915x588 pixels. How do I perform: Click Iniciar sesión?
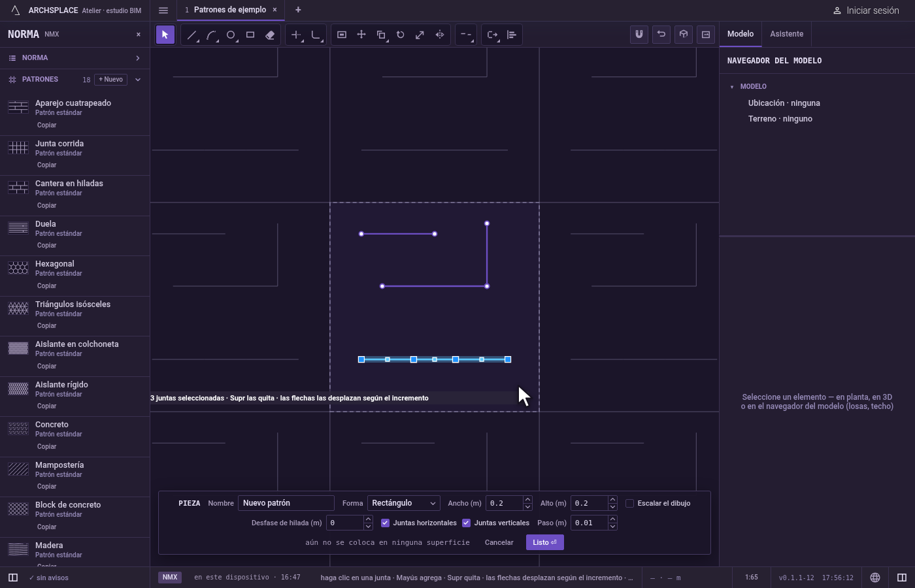click(866, 10)
